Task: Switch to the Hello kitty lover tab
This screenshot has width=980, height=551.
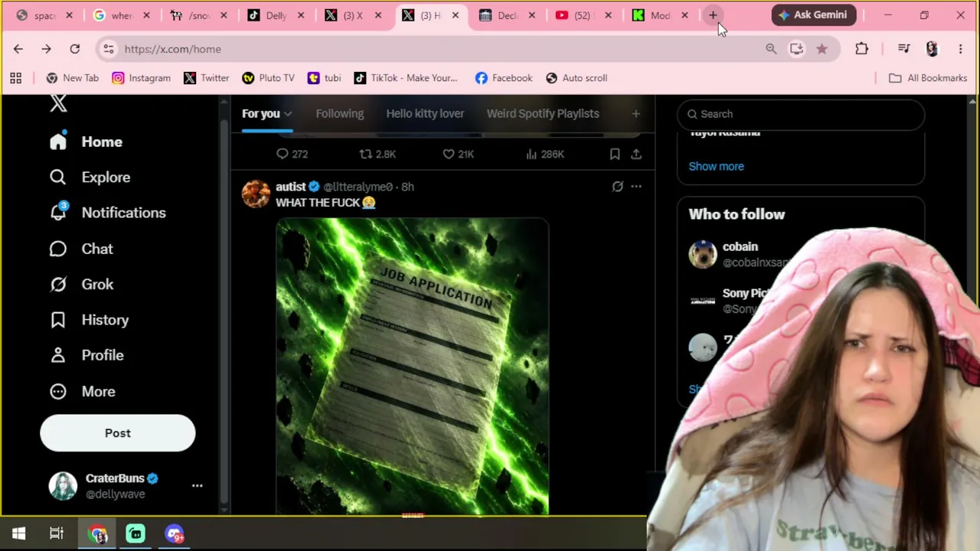Action: click(x=425, y=113)
